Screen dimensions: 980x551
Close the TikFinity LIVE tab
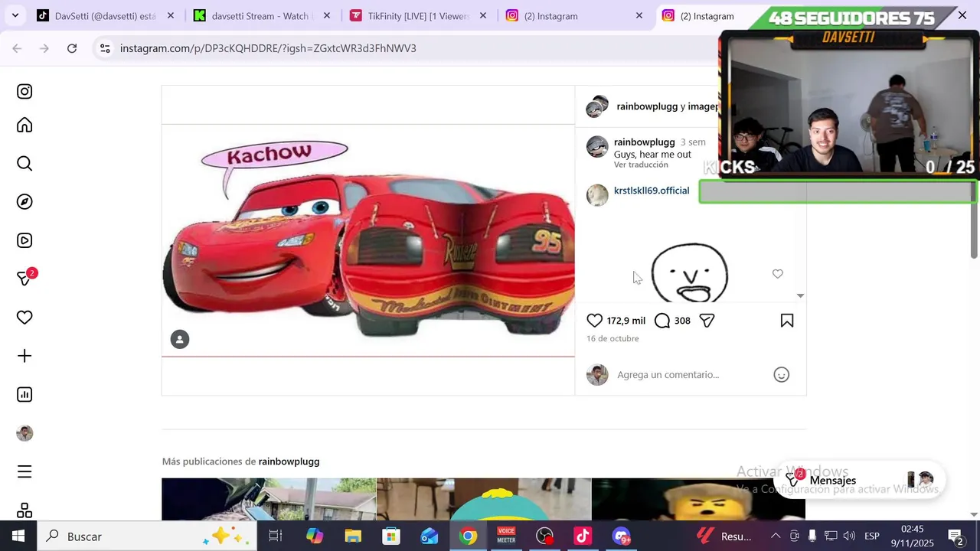[483, 15]
